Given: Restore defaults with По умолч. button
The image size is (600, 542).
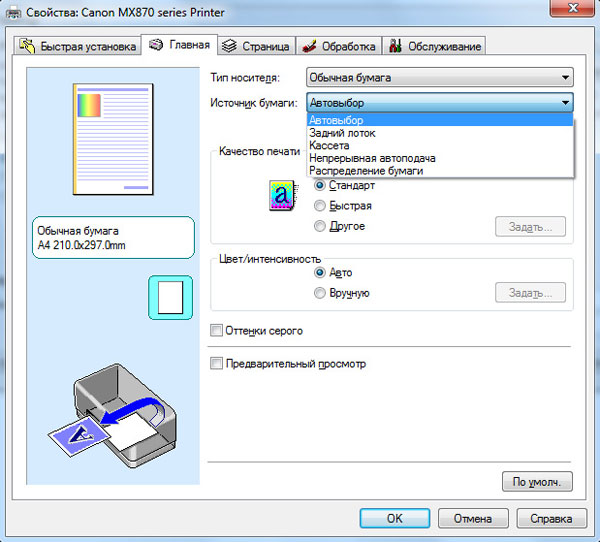Looking at the screenshot, I should [537, 482].
